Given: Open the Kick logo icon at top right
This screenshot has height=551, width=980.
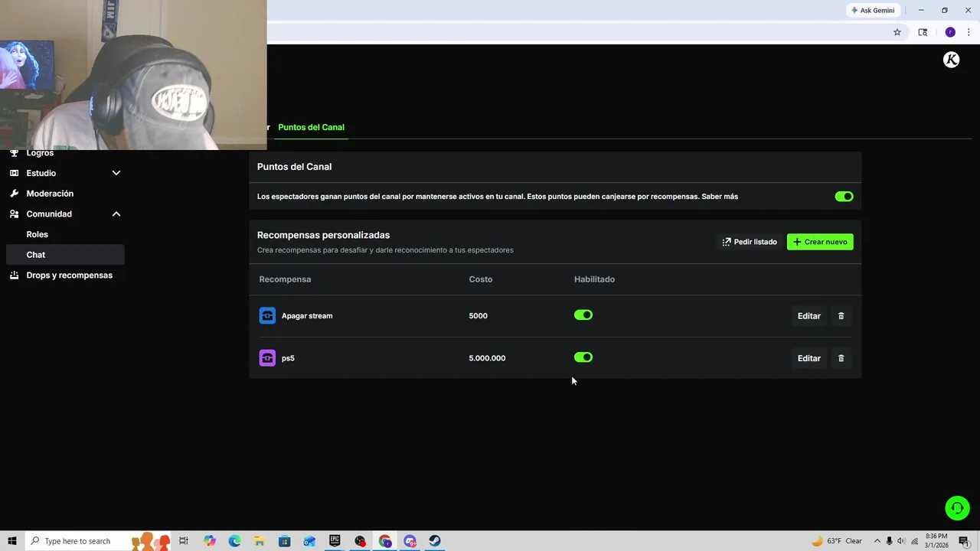Looking at the screenshot, I should pos(951,60).
